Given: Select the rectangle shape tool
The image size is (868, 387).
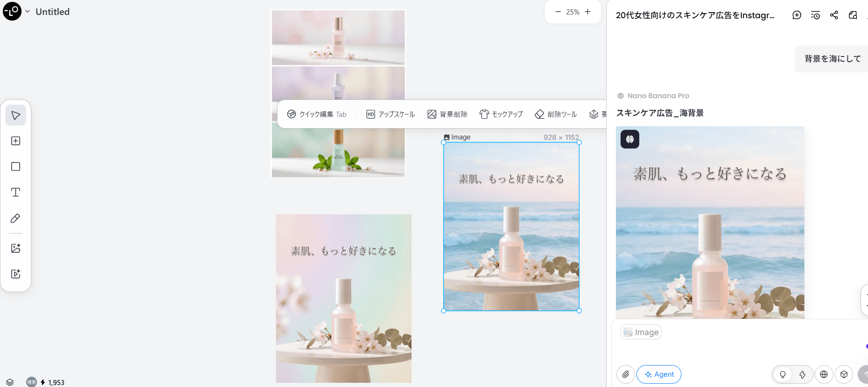Looking at the screenshot, I should [x=15, y=167].
